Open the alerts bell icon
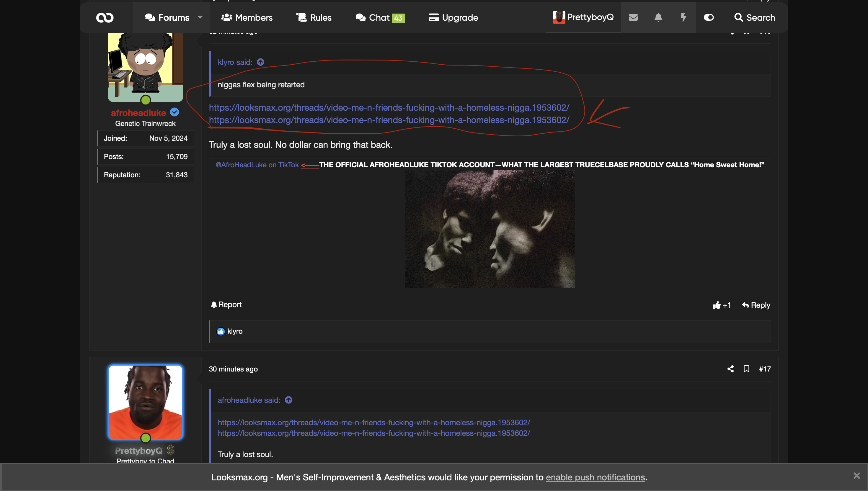The image size is (868, 491). point(658,17)
